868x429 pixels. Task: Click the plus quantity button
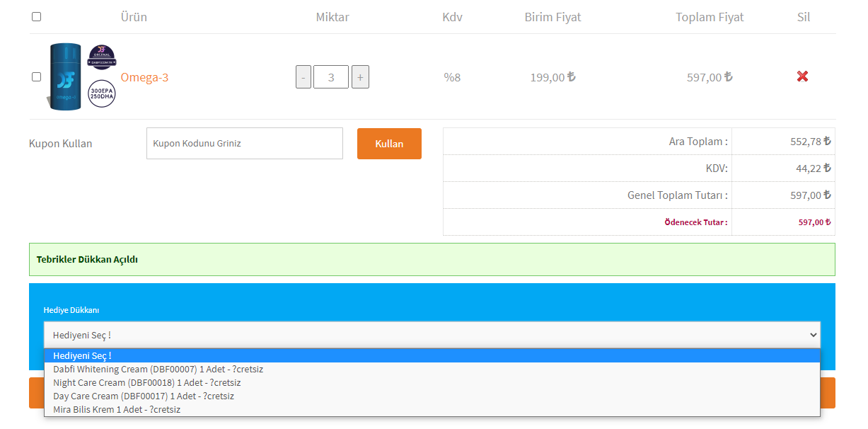pyautogui.click(x=360, y=77)
